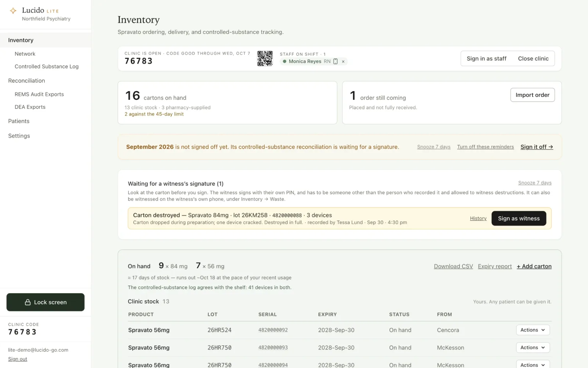The image size is (588, 368).
Task: Click the phone icon beside Monica Reyes
Action: [x=335, y=61]
